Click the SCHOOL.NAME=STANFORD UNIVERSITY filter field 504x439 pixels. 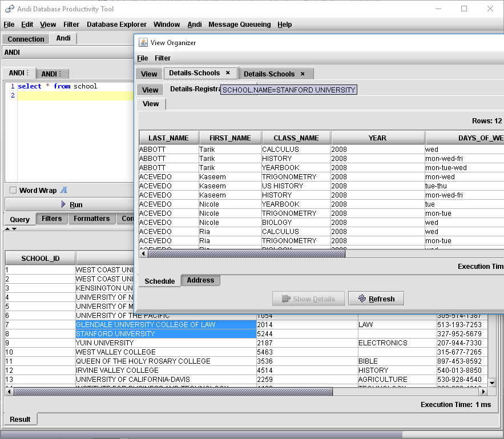point(289,90)
